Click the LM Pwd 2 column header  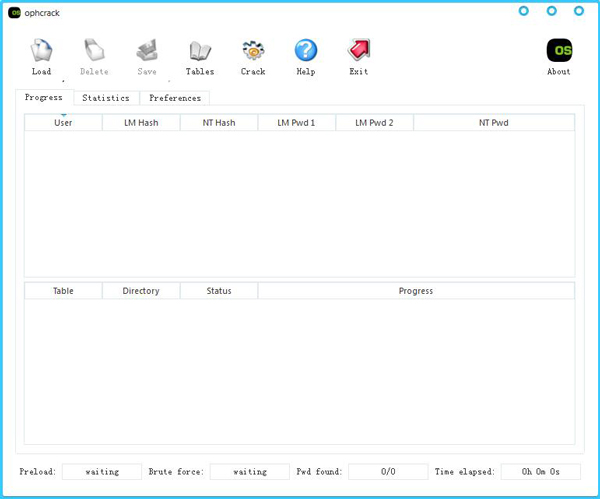(x=374, y=122)
